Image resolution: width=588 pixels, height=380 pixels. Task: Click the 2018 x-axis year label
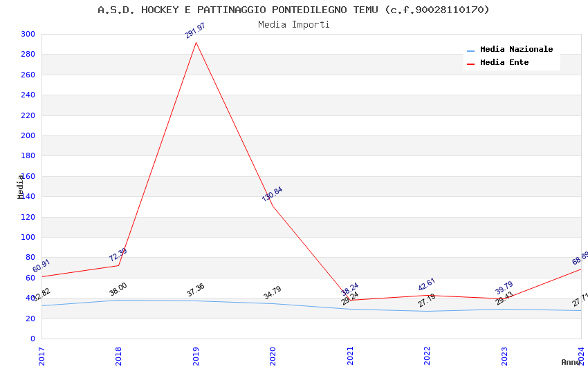click(118, 357)
